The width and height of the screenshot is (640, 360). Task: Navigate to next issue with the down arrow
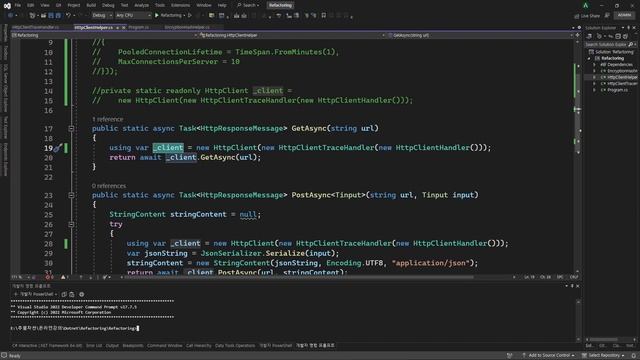coord(91,277)
